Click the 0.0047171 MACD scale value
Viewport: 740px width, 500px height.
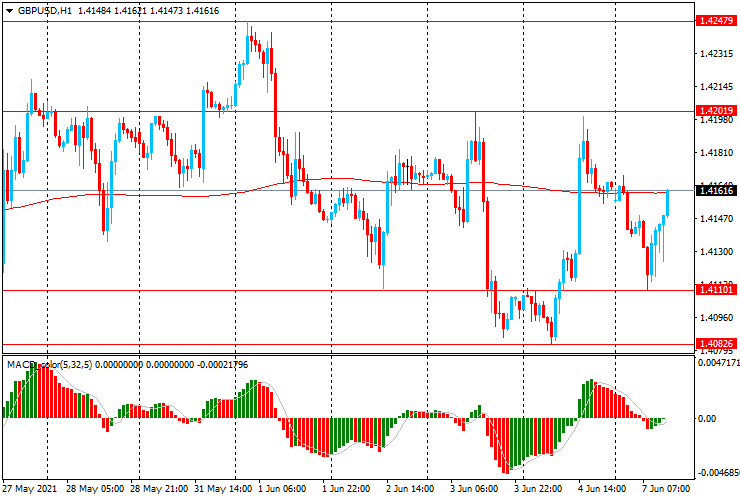717,365
